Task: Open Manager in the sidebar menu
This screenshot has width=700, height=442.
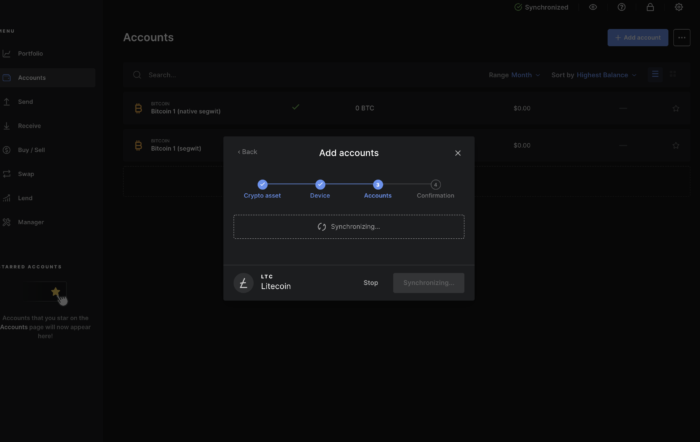Action: point(30,222)
